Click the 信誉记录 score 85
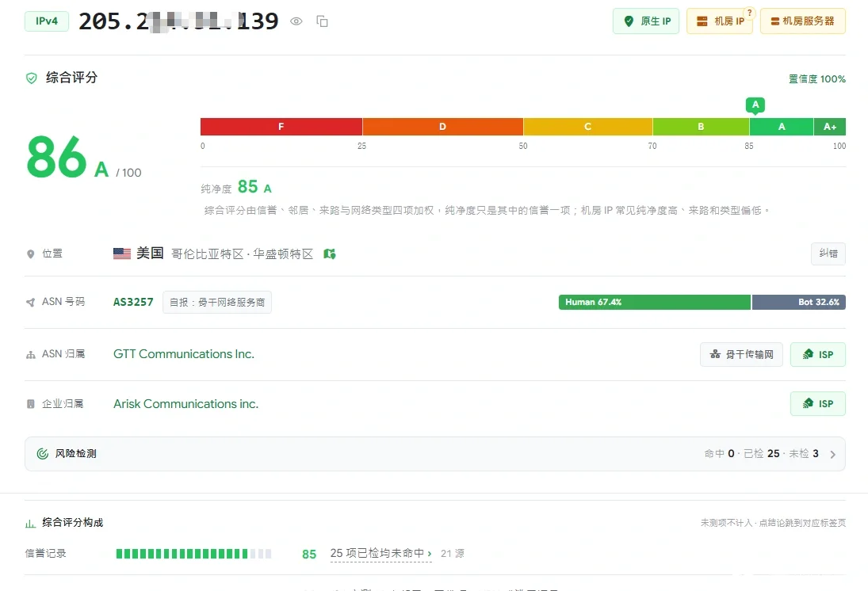Image resolution: width=868 pixels, height=591 pixels. click(x=309, y=554)
